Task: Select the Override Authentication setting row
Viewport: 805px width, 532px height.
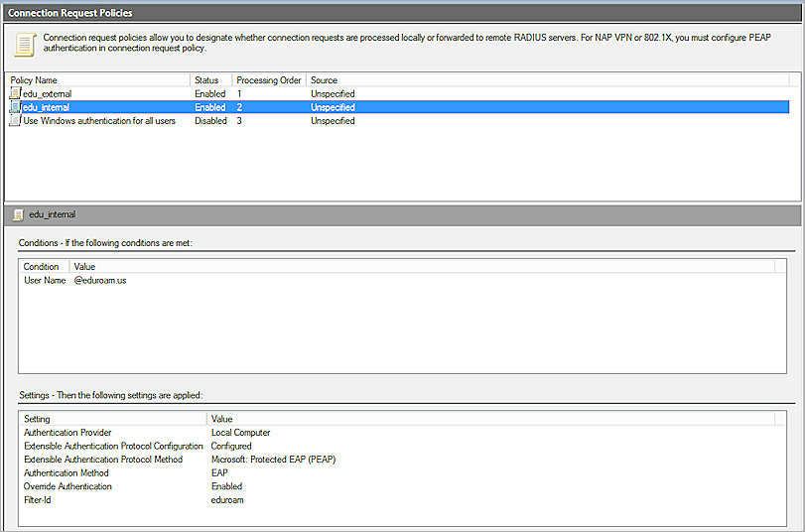Action: coord(67,486)
